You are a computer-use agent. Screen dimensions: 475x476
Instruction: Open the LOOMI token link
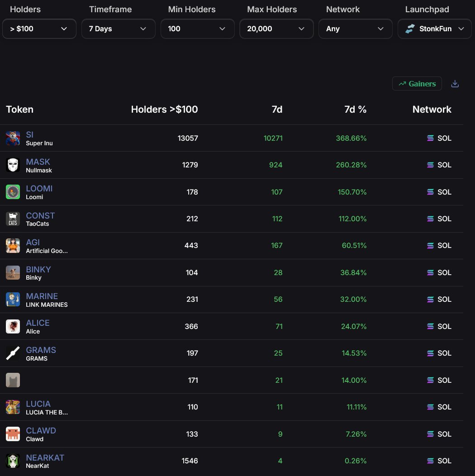coord(39,188)
